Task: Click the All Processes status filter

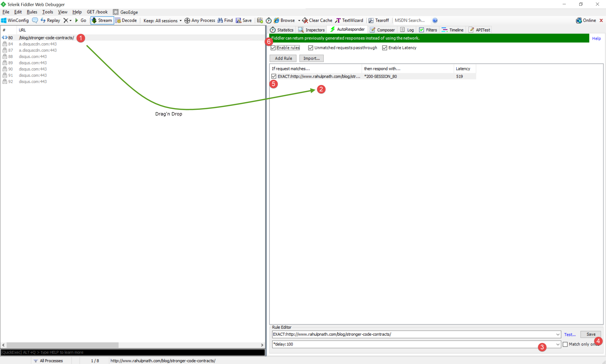Action: 48,361
